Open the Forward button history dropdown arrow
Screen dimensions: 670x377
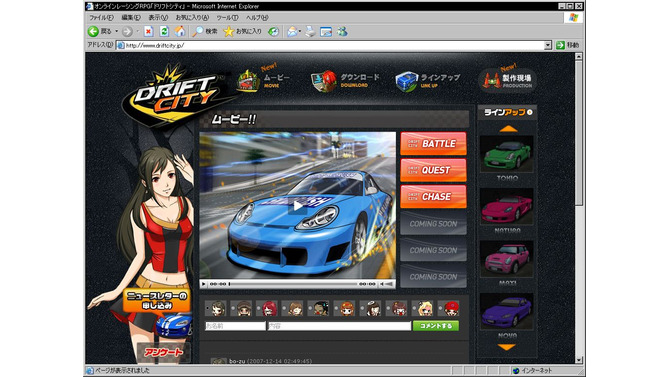[x=138, y=32]
